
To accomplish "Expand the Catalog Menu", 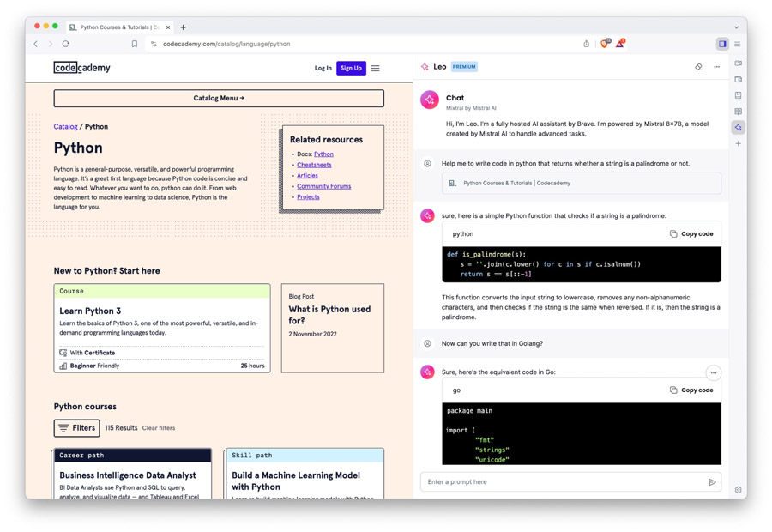I will tap(219, 98).
